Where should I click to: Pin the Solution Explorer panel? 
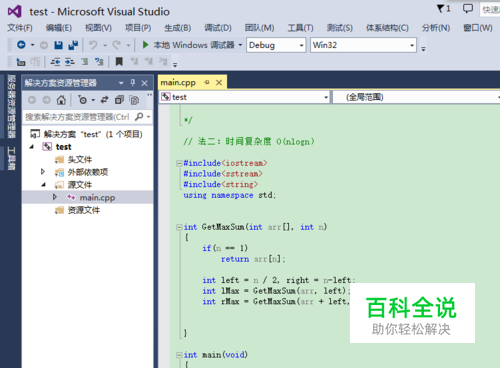tap(133, 83)
